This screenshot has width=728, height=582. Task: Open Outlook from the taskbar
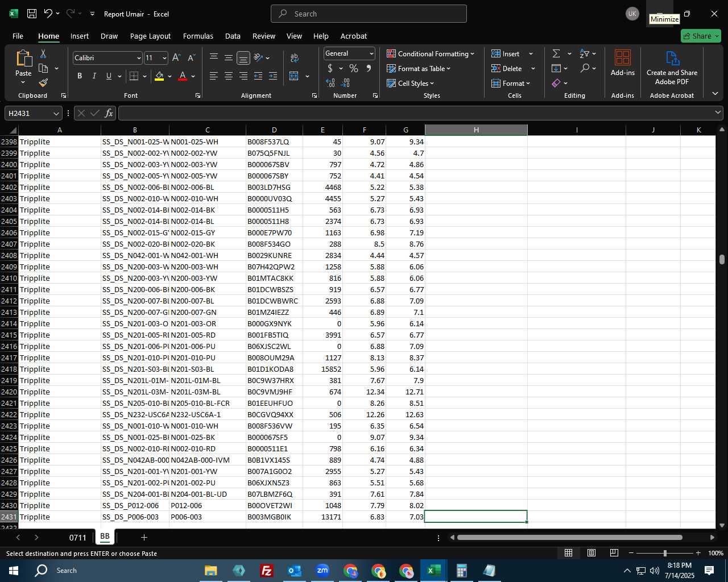tap(295, 570)
